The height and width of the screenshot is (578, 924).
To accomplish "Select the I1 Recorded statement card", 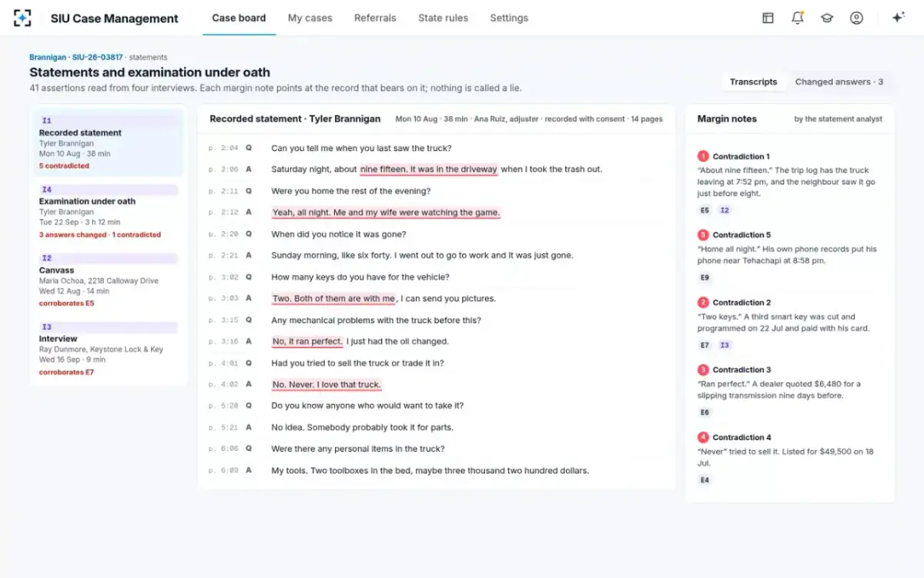I will click(109, 143).
